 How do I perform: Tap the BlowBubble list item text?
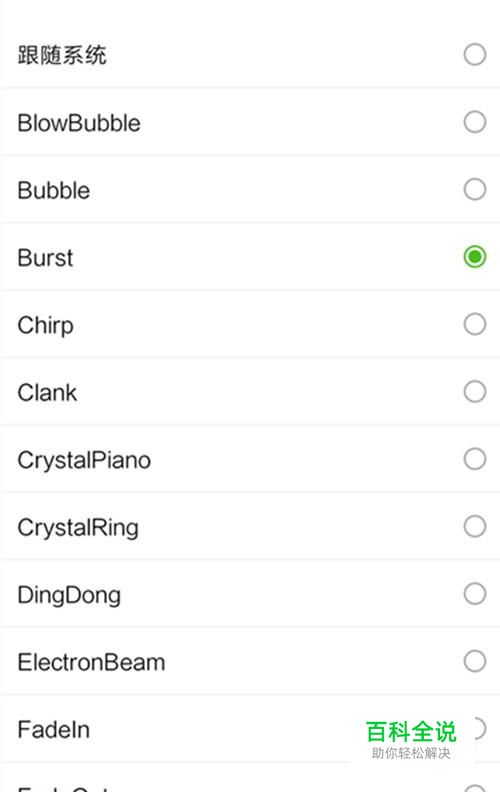[79, 123]
